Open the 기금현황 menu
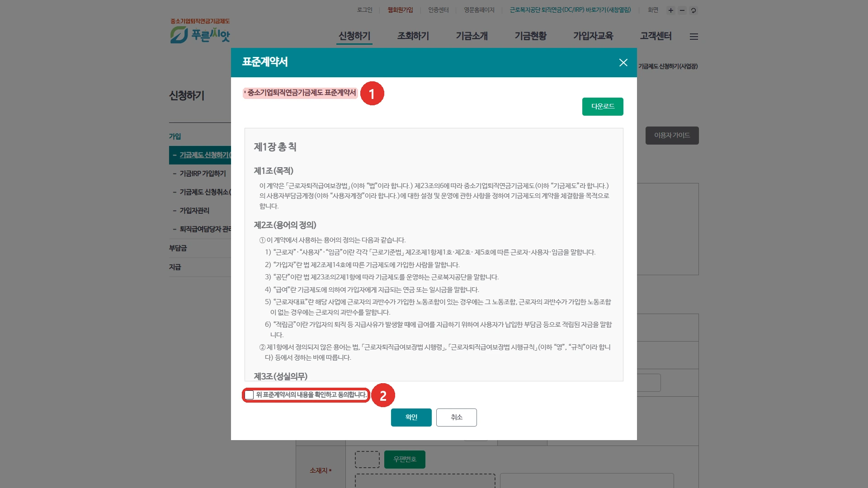Screen dimensions: 868x488 click(x=531, y=36)
